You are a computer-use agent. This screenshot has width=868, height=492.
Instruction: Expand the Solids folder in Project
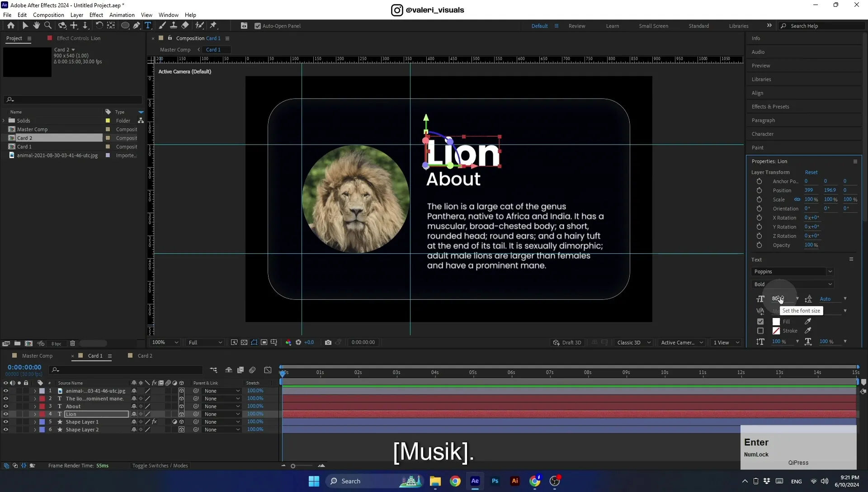[4, 121]
